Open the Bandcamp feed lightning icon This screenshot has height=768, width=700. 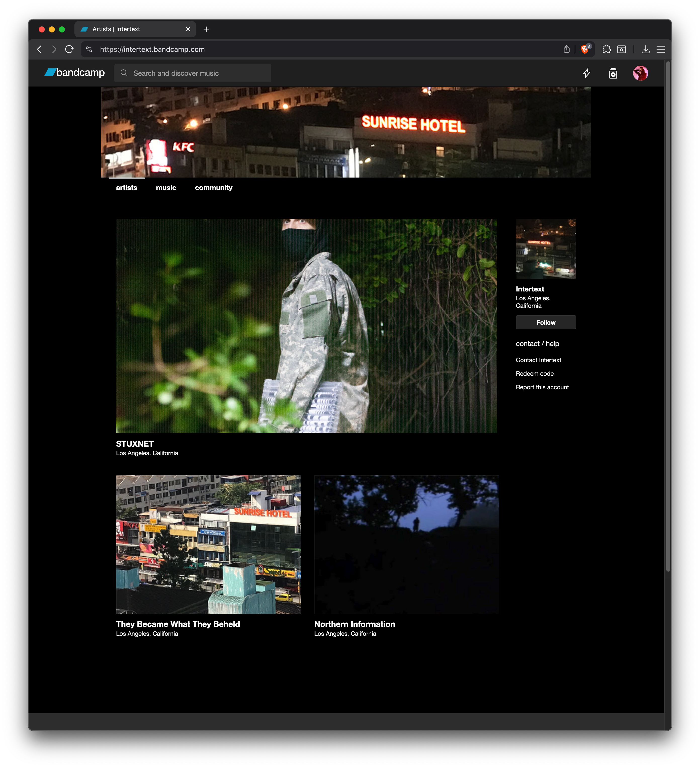[x=587, y=73]
